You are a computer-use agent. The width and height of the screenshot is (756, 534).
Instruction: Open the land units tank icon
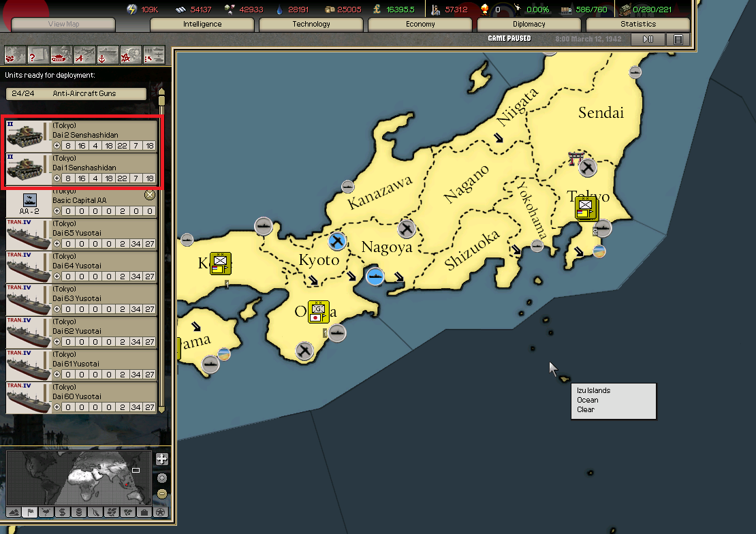[x=61, y=54]
